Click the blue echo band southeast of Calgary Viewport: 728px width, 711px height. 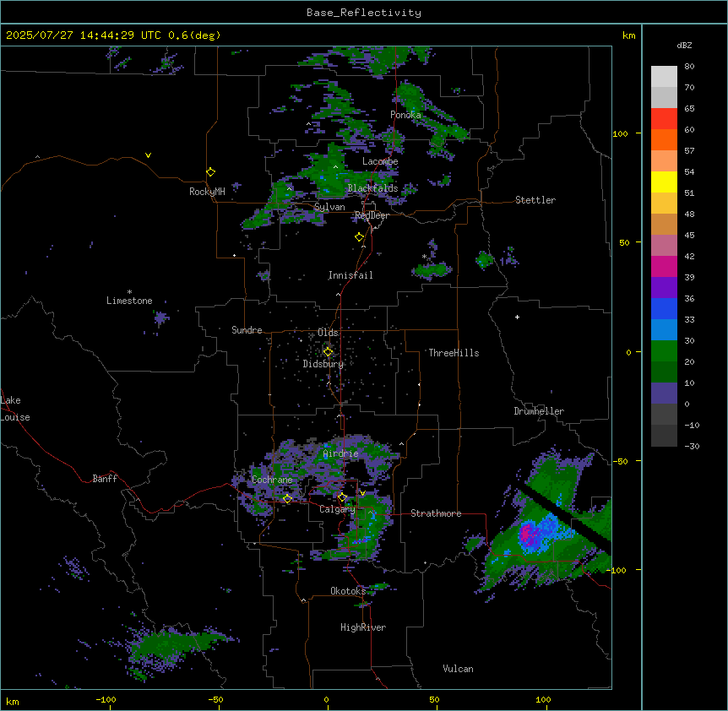[x=363, y=540]
